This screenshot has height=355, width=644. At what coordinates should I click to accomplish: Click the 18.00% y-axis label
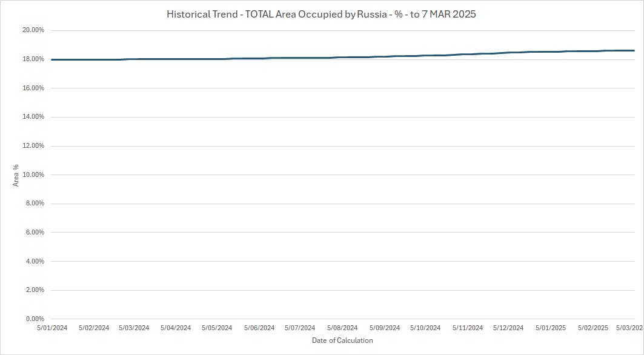pyautogui.click(x=32, y=59)
